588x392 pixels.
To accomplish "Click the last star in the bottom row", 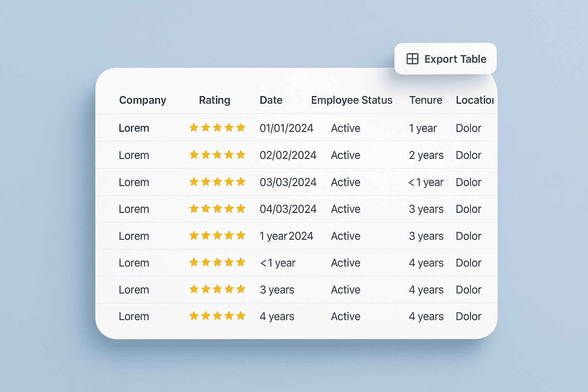I will (242, 316).
